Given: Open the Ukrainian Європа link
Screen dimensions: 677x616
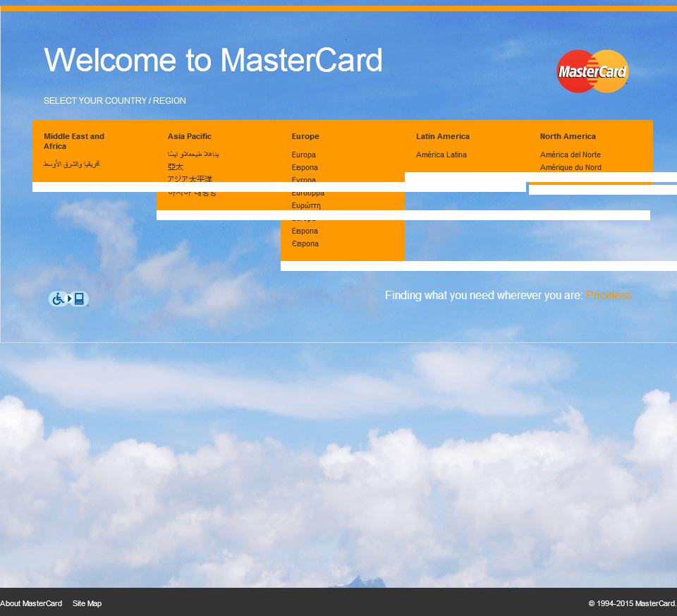Looking at the screenshot, I should click(x=305, y=243).
